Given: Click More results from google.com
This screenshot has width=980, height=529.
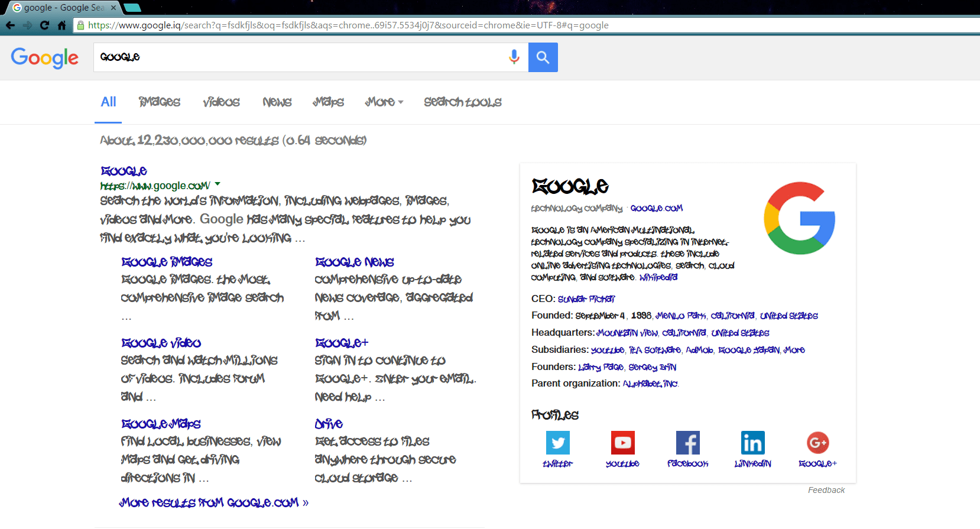Looking at the screenshot, I should click(214, 502).
